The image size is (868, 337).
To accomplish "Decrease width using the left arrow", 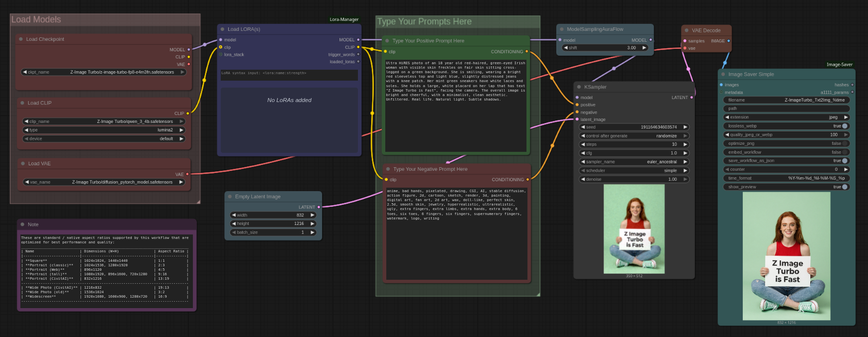I will (x=234, y=215).
